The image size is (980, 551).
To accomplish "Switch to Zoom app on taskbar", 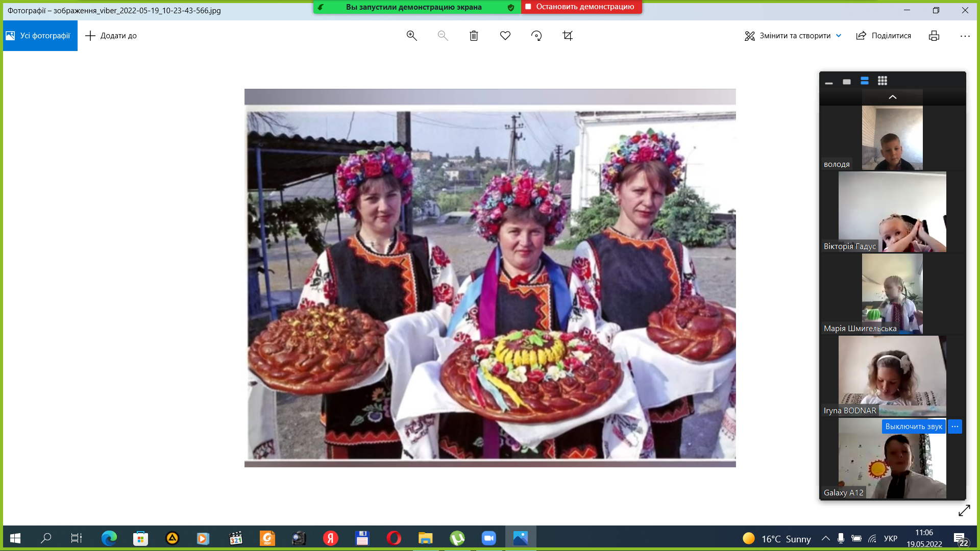I will point(489,538).
